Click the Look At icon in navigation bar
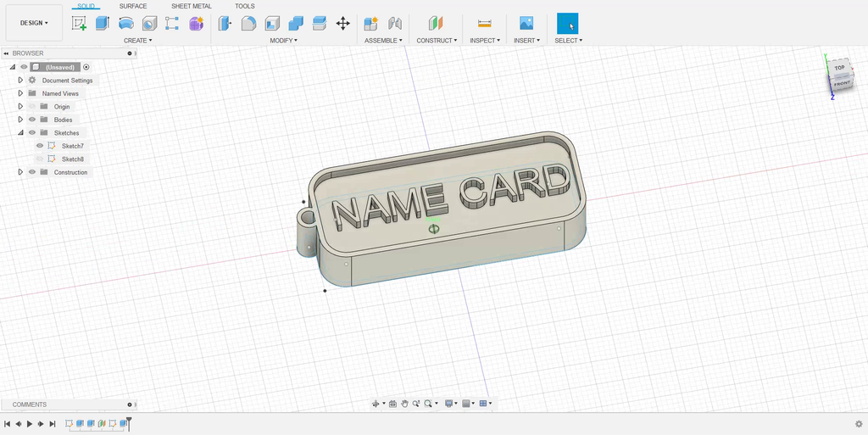The width and height of the screenshot is (868, 435). [392, 404]
